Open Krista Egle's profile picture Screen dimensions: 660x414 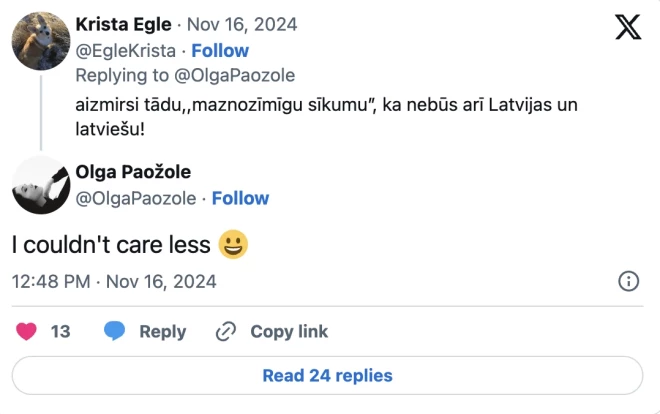tap(40, 40)
